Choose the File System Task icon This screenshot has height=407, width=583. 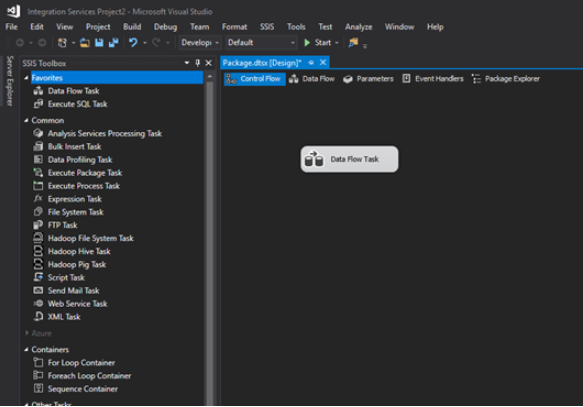[38, 212]
